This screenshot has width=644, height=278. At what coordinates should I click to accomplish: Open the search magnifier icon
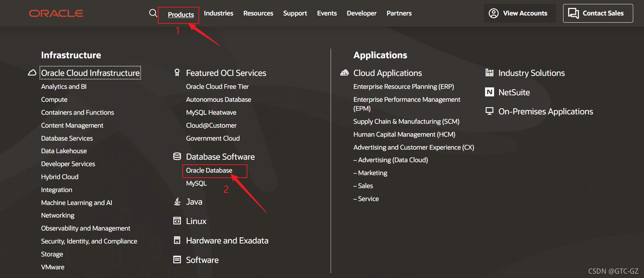point(153,13)
